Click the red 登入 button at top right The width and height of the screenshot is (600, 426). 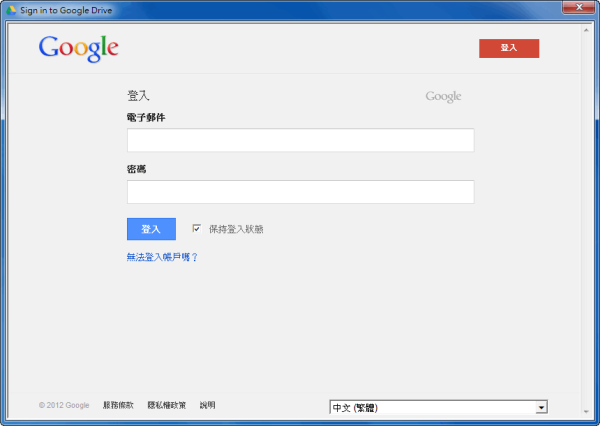(509, 48)
